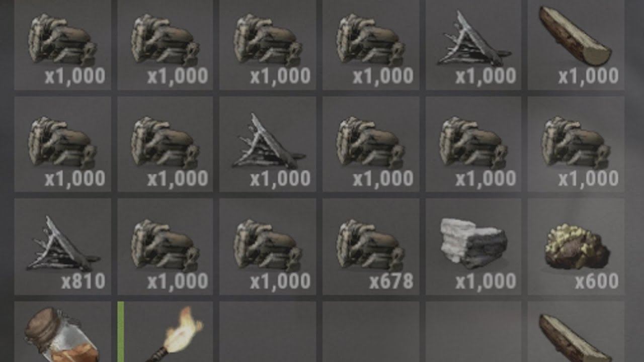The width and height of the screenshot is (644, 362).
Task: Select last scrap stack in second row
Action: [x=576, y=144]
